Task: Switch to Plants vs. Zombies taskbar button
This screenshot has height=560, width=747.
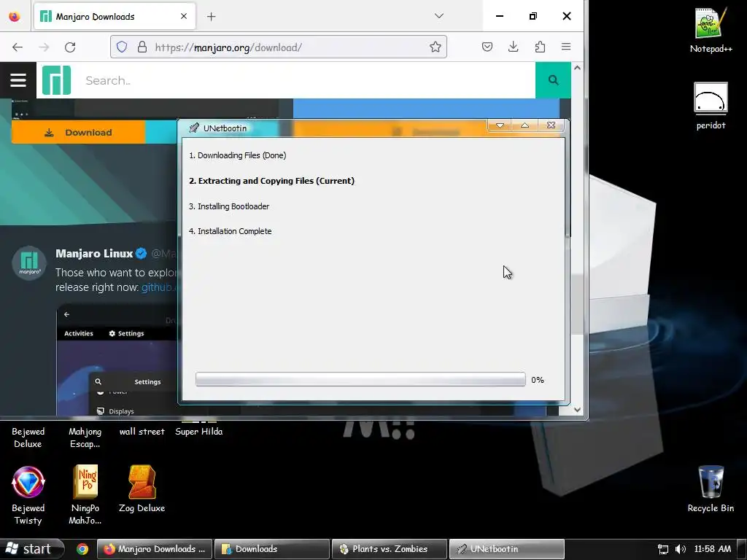Action: click(x=390, y=549)
